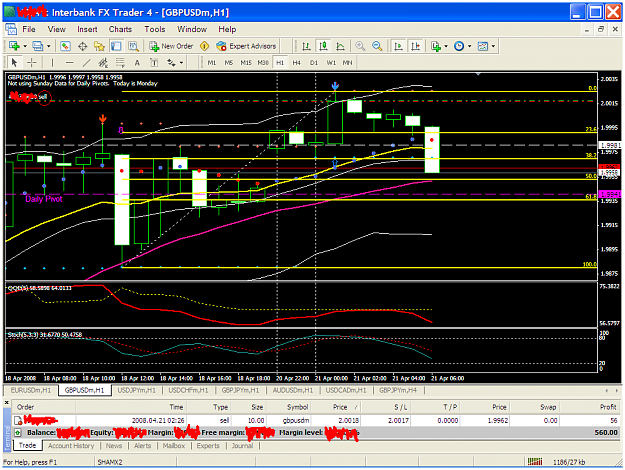Screen dimensions: 625x470
Task: Select the Cursor arrow tool
Action: (x=14, y=63)
